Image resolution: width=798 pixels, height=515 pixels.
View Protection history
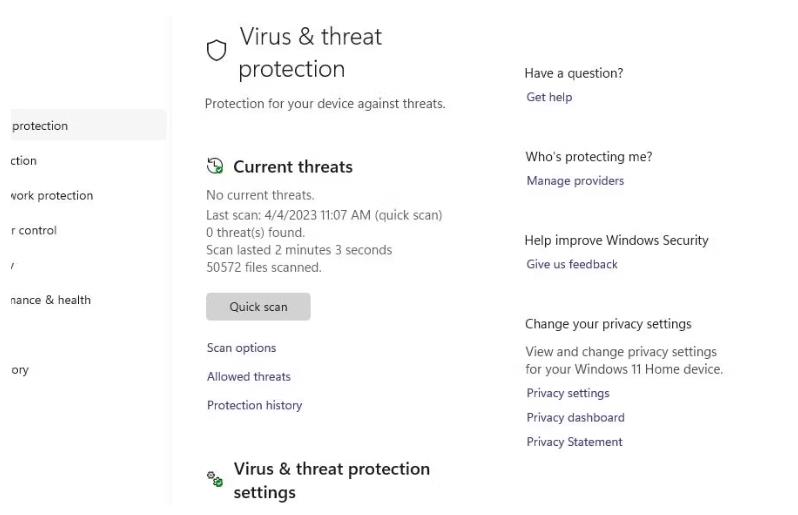[254, 405]
